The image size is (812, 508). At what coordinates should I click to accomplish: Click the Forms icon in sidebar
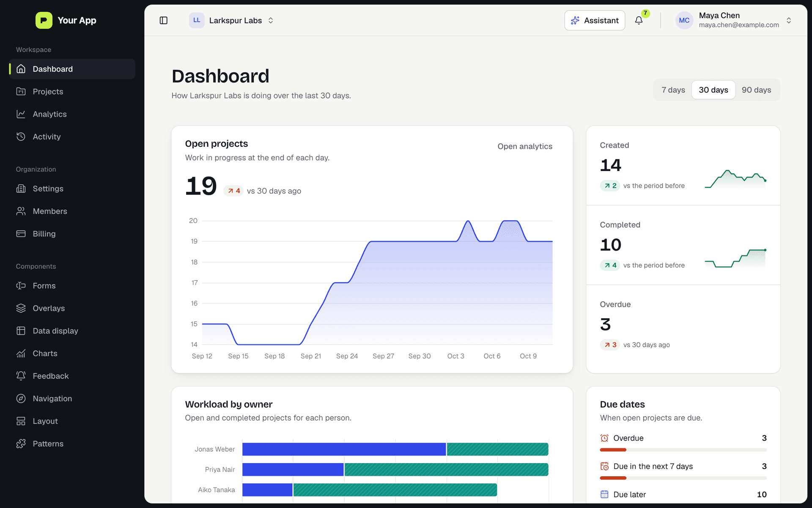click(x=21, y=285)
